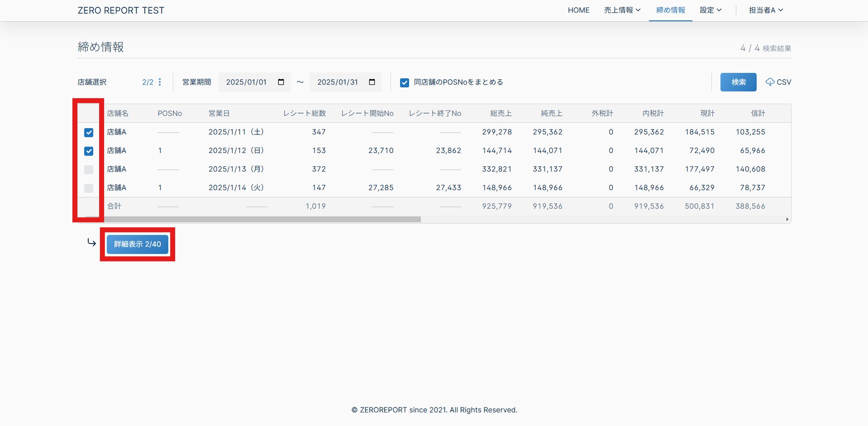Screen dimensions: 868x426
Task: Uncheck the 2025/1/12 row checkbox
Action: (89, 151)
